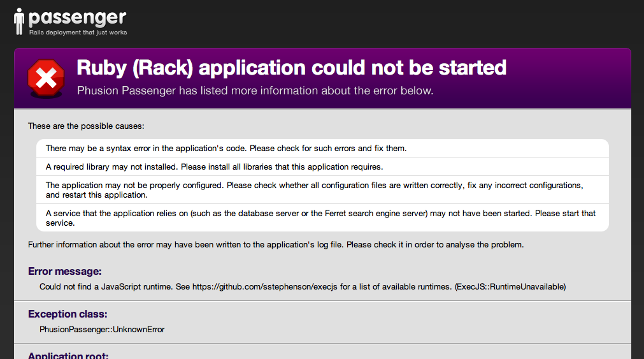Click the 'Exception class:' section heading
This screenshot has height=359, width=644.
pos(68,314)
